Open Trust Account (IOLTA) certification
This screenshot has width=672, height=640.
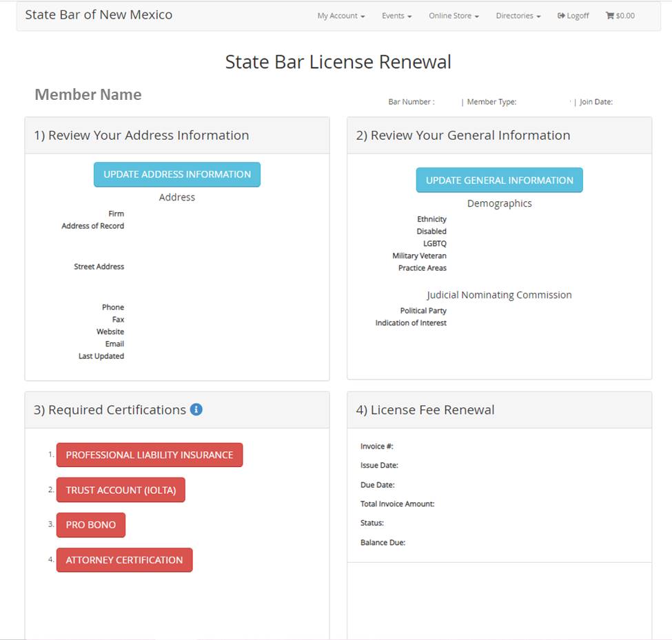click(x=121, y=490)
